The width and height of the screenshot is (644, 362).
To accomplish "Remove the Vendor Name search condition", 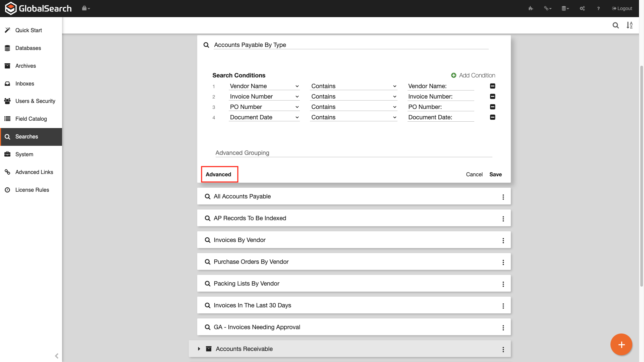I will 492,86.
